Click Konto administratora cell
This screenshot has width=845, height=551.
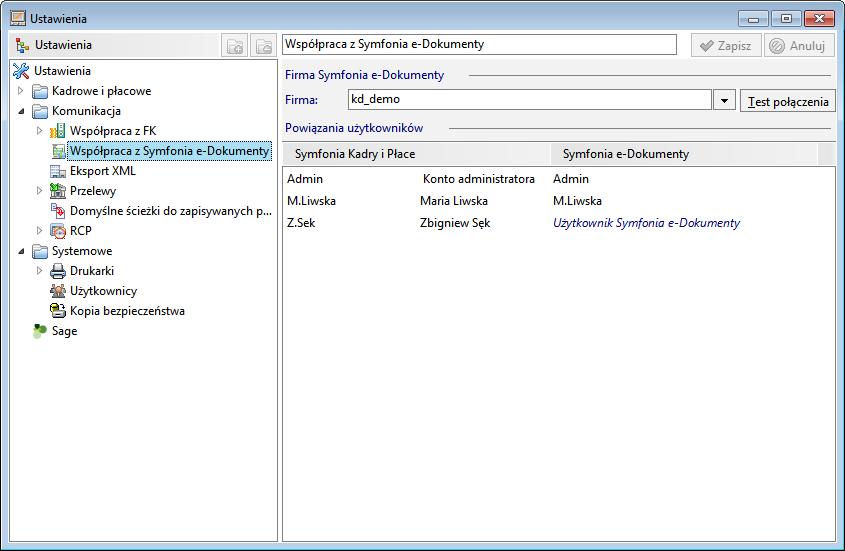point(479,179)
